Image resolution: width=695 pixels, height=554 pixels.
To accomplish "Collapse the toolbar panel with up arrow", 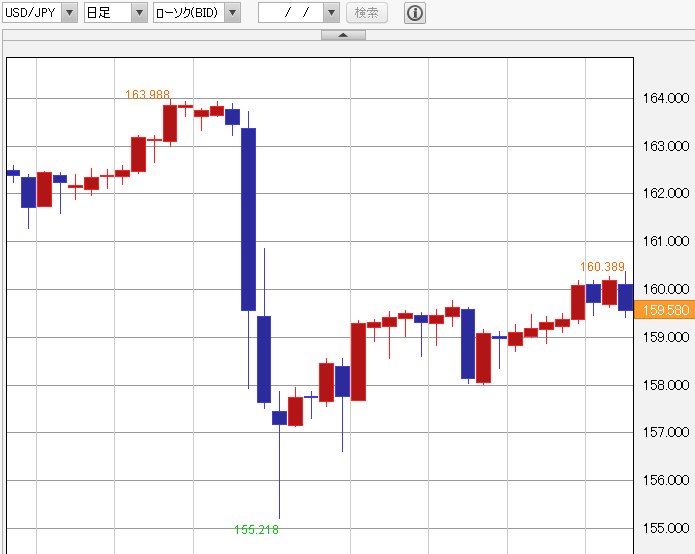I will [x=343, y=35].
